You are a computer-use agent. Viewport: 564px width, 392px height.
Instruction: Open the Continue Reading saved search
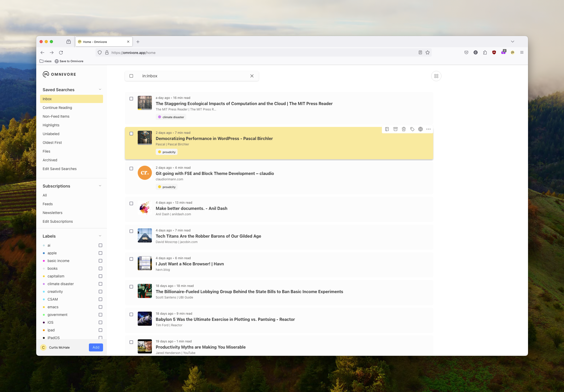pos(57,108)
